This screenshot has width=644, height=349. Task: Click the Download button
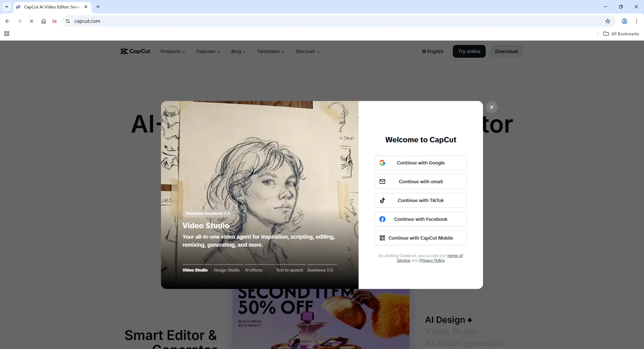(506, 51)
